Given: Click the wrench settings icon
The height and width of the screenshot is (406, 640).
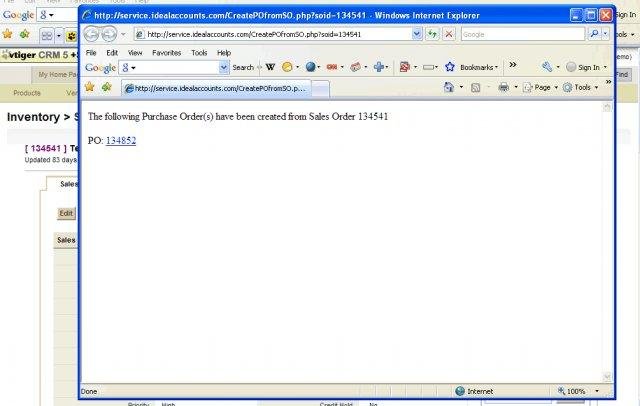Looking at the screenshot, I should (x=547, y=67).
